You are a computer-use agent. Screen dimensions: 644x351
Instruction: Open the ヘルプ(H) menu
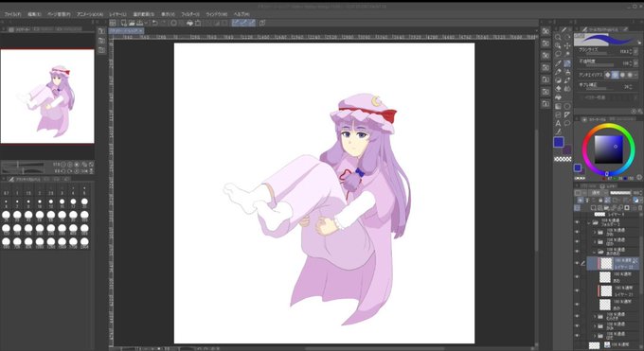tap(241, 14)
